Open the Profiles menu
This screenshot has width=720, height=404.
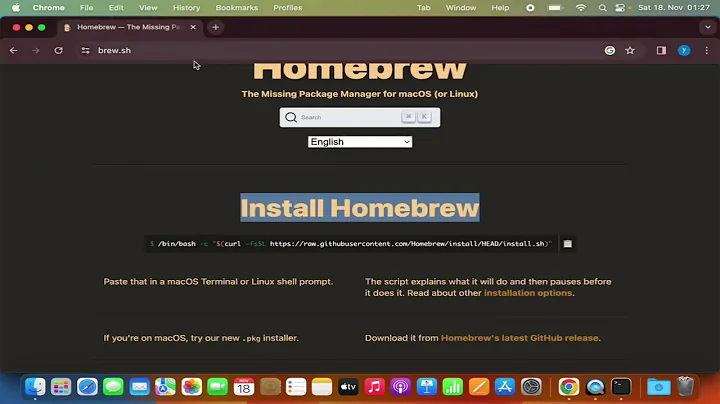(x=287, y=8)
